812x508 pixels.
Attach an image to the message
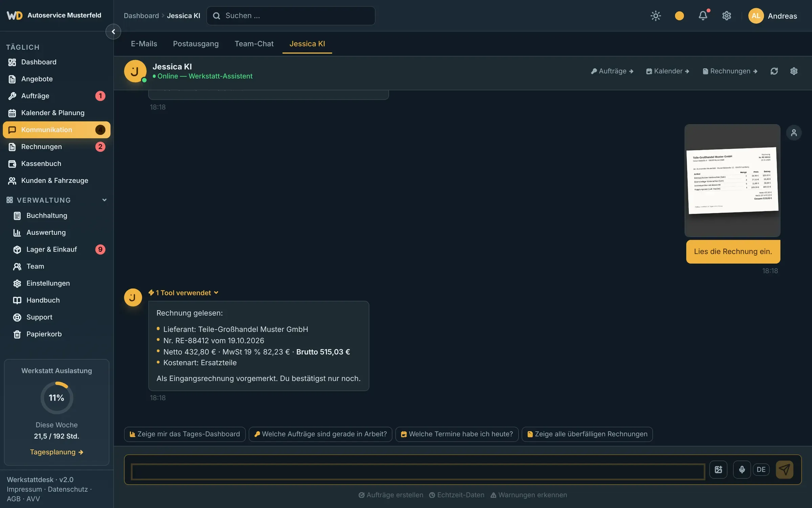(718, 469)
